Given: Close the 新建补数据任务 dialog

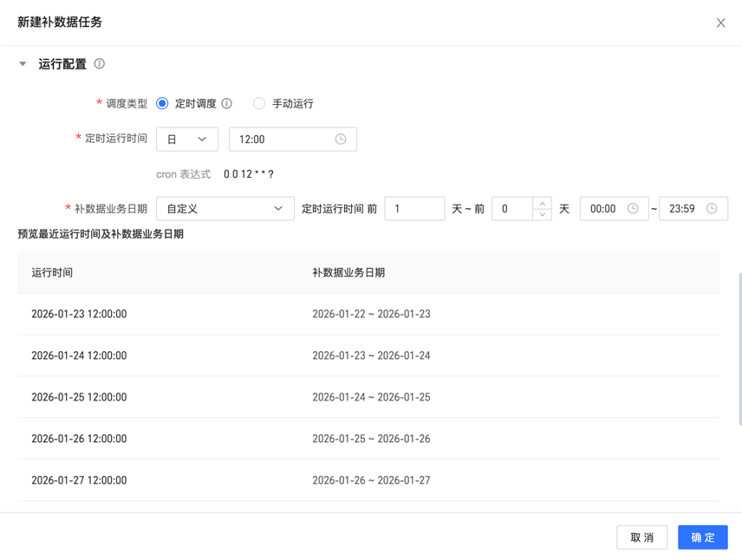Looking at the screenshot, I should coord(720,23).
